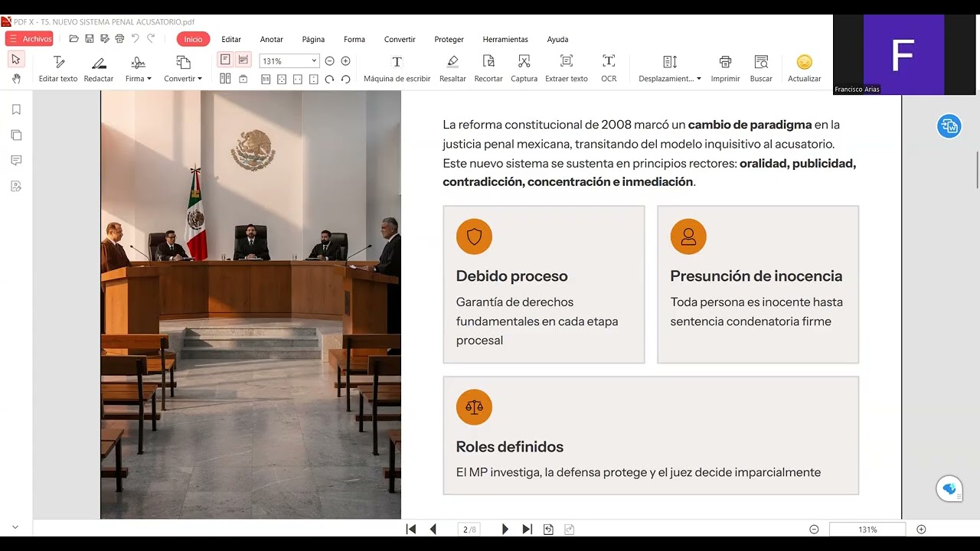The width and height of the screenshot is (980, 551).
Task: Click the fit height icon
Action: [314, 79]
